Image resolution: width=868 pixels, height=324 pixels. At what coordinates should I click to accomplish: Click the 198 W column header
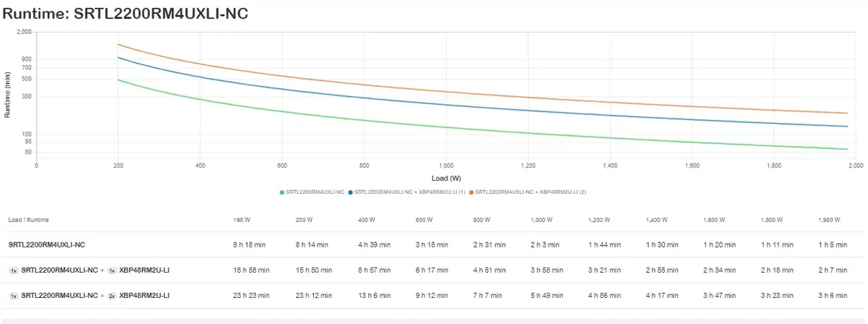coord(242,219)
